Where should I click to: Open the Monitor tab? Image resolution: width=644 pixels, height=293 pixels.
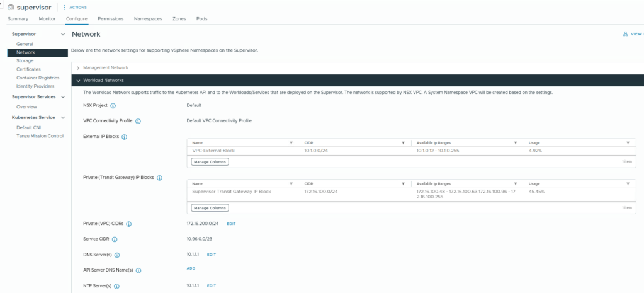pos(47,19)
